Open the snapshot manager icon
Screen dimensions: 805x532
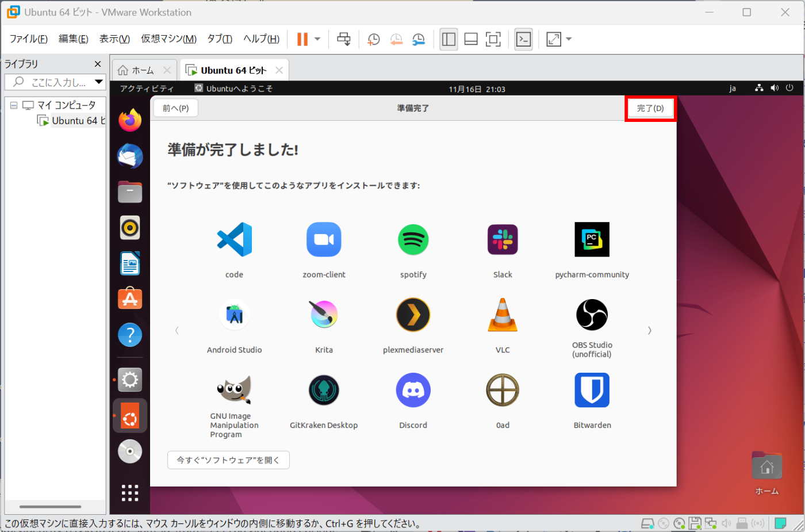(419, 39)
